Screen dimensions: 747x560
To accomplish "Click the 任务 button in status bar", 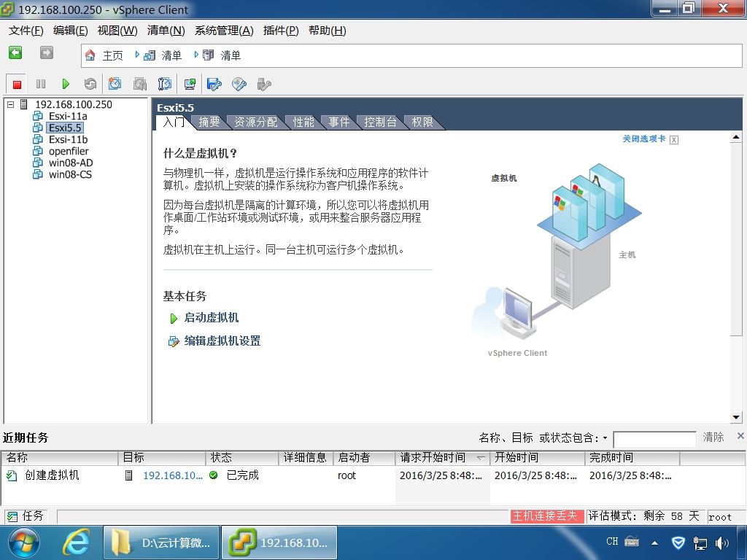I will (26, 516).
